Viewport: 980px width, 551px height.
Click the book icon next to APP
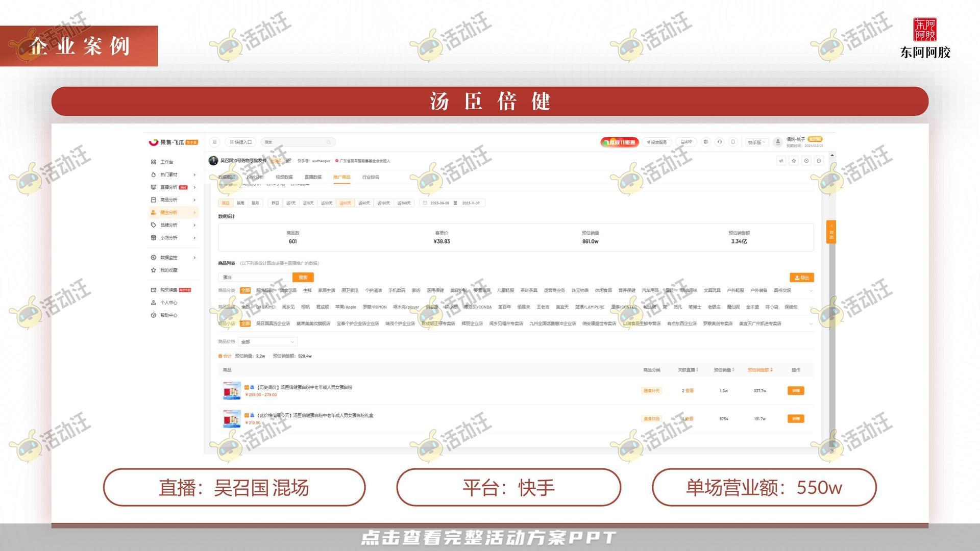point(706,142)
